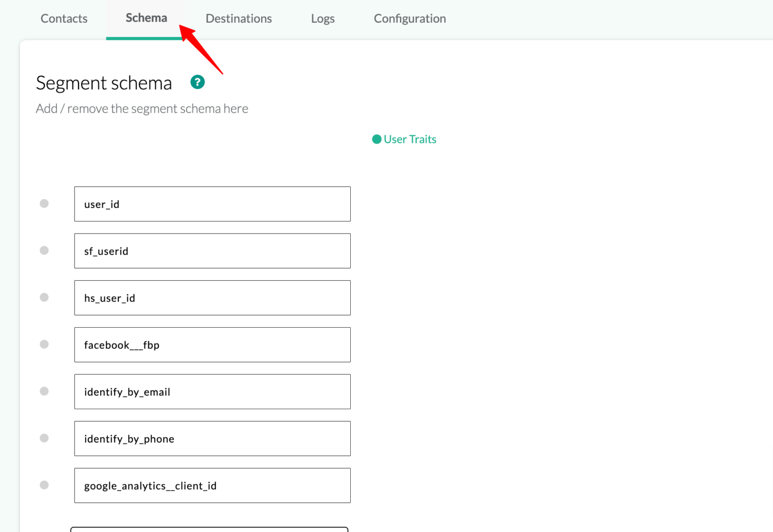Click into the user_id schema field

(212, 204)
